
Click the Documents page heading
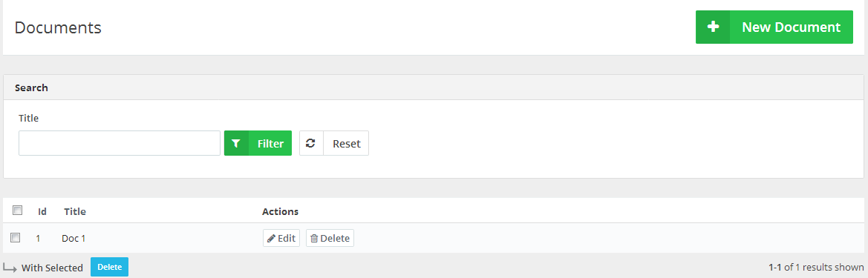tap(58, 27)
